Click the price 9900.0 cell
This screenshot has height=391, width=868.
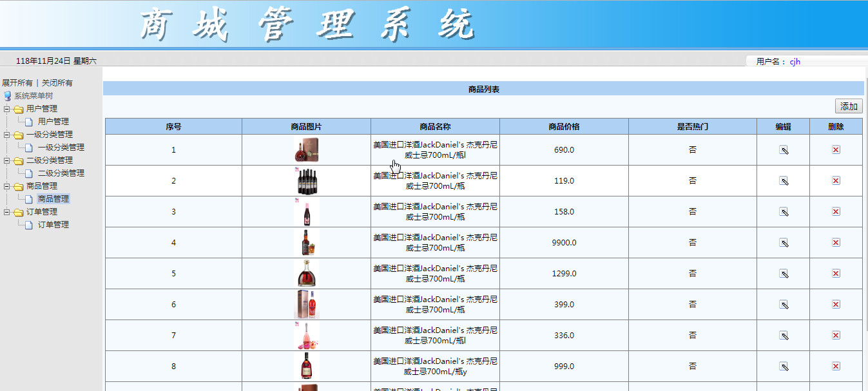[x=564, y=243]
